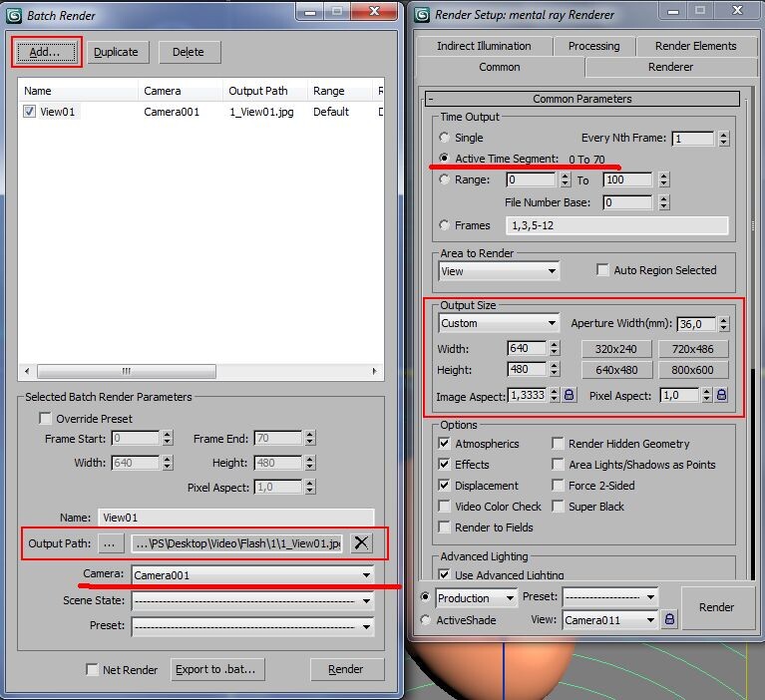The image size is (765, 700).
Task: Select the Active Time Segment radio
Action: 444,158
